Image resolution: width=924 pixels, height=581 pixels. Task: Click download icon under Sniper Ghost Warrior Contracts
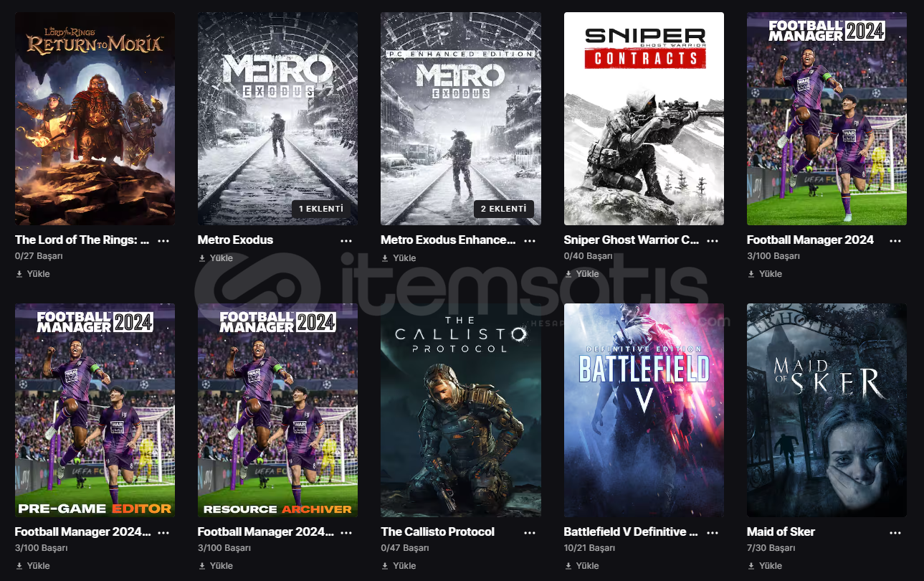point(568,274)
